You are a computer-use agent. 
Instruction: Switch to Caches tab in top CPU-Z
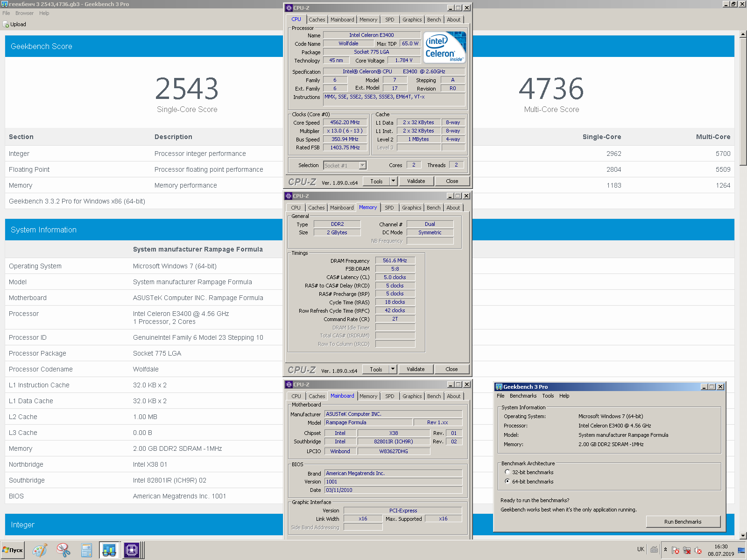[x=317, y=20]
